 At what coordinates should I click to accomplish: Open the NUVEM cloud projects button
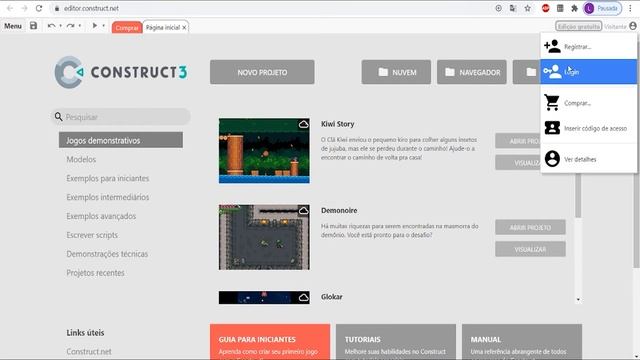click(x=396, y=72)
